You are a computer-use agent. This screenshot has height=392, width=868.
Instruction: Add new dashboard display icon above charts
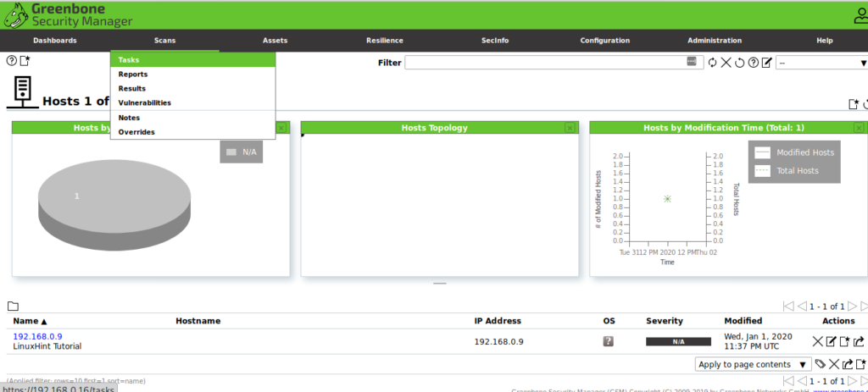click(854, 104)
